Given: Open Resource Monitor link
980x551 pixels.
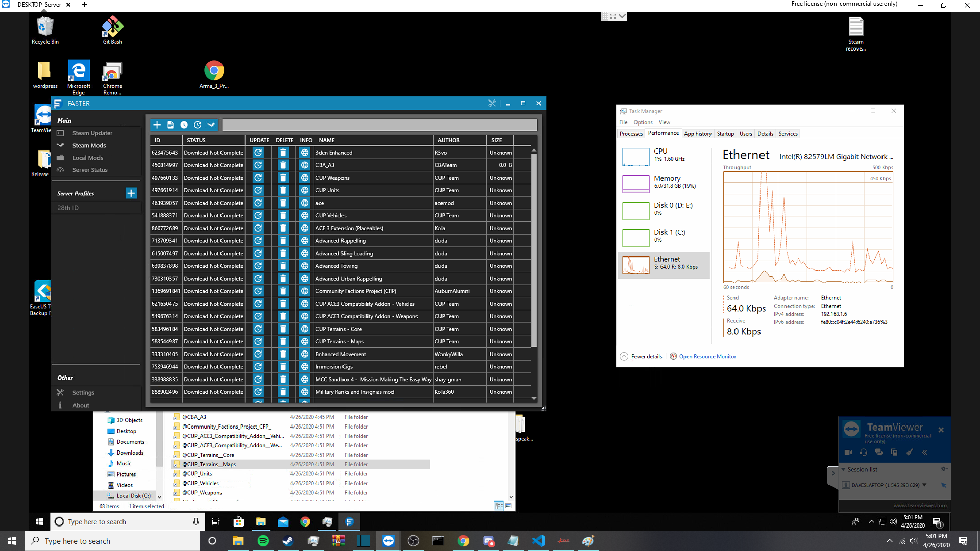Looking at the screenshot, I should click(707, 356).
